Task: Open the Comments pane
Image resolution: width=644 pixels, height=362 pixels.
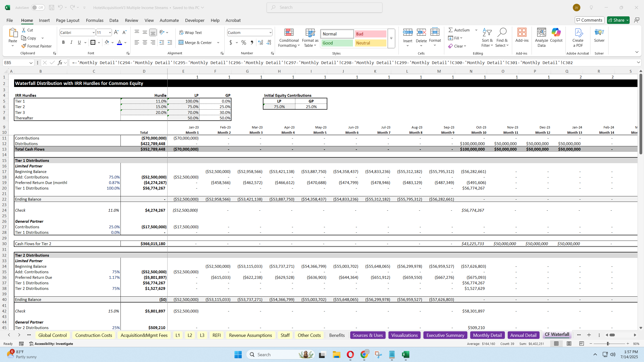Action: tap(590, 20)
